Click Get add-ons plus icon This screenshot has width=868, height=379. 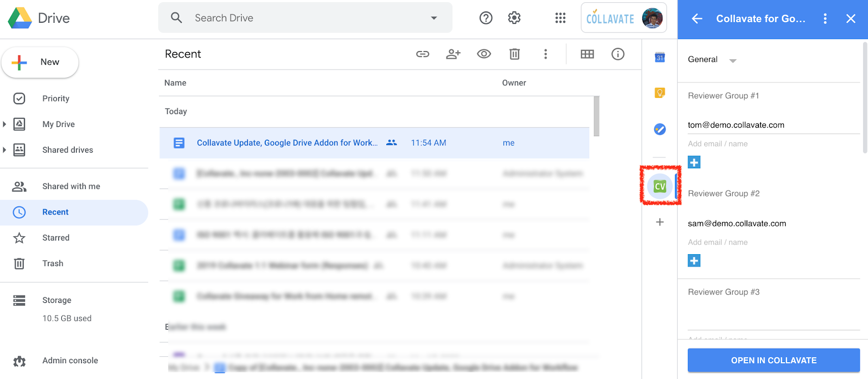click(660, 222)
